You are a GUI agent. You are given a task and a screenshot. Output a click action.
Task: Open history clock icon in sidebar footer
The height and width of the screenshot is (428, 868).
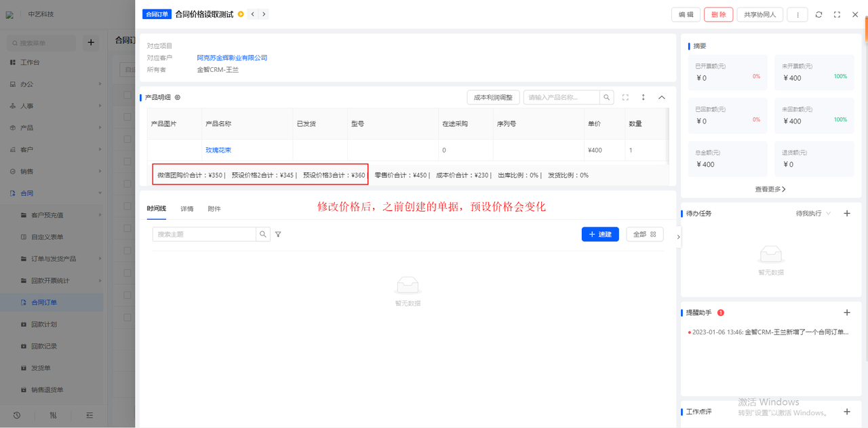tap(16, 415)
